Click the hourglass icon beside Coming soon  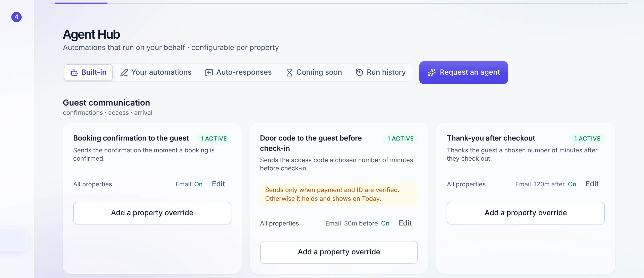tap(289, 73)
